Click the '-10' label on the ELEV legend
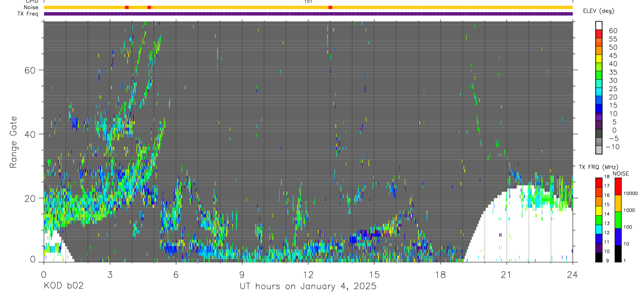The height and width of the screenshot is (297, 644). [x=612, y=147]
